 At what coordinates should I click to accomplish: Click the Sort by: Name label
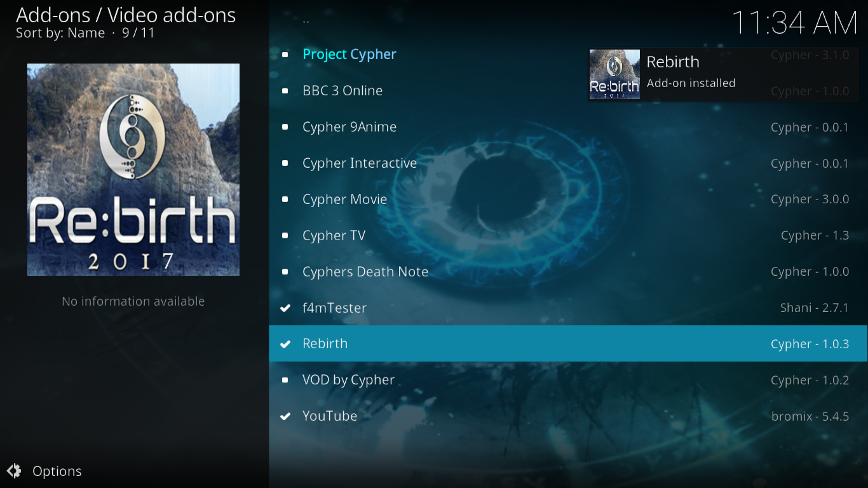coord(60,33)
